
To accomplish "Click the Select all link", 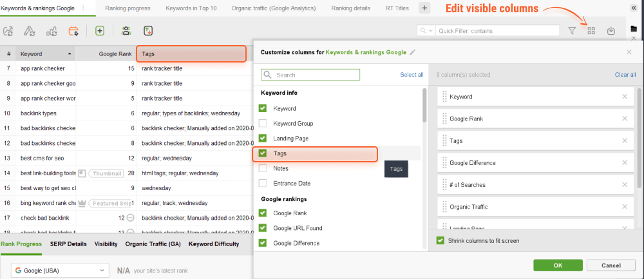I will pyautogui.click(x=412, y=75).
